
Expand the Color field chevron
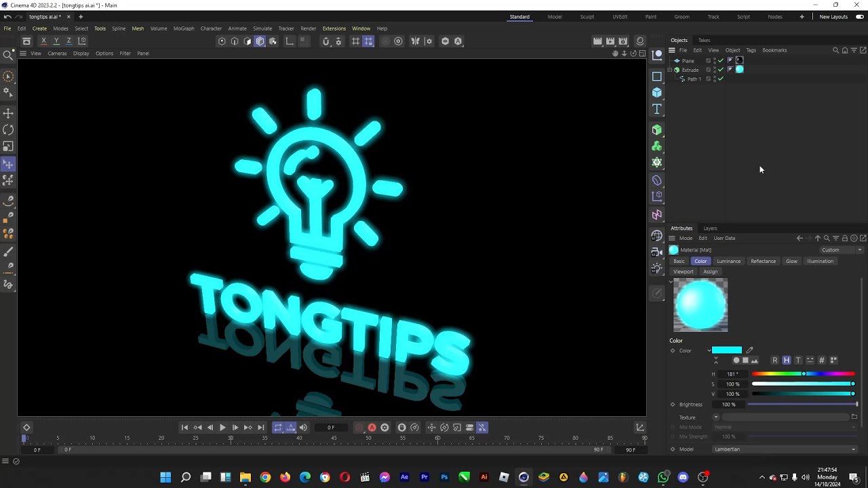(709, 350)
